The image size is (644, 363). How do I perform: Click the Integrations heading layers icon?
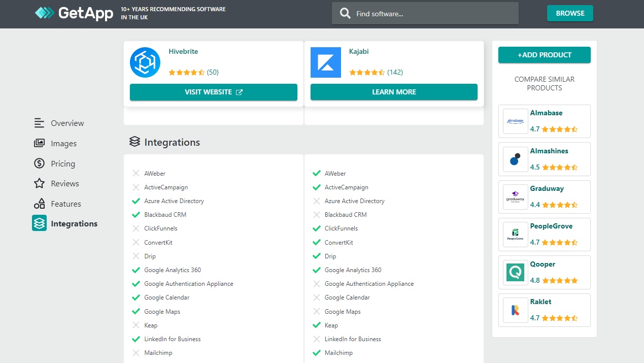click(134, 142)
